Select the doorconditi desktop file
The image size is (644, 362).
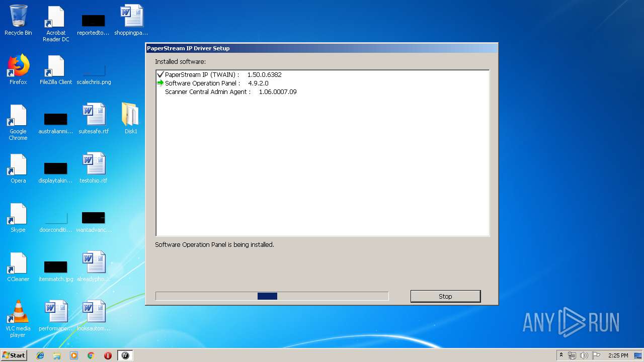[x=56, y=222]
